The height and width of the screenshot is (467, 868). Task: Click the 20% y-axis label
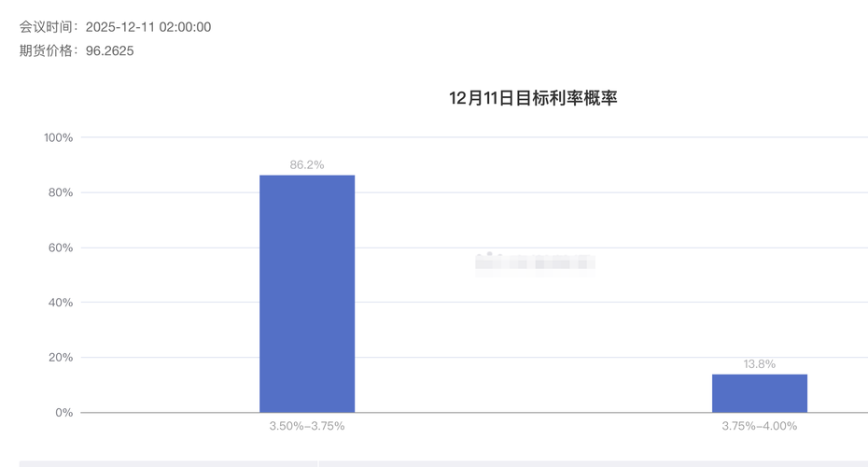tap(61, 358)
